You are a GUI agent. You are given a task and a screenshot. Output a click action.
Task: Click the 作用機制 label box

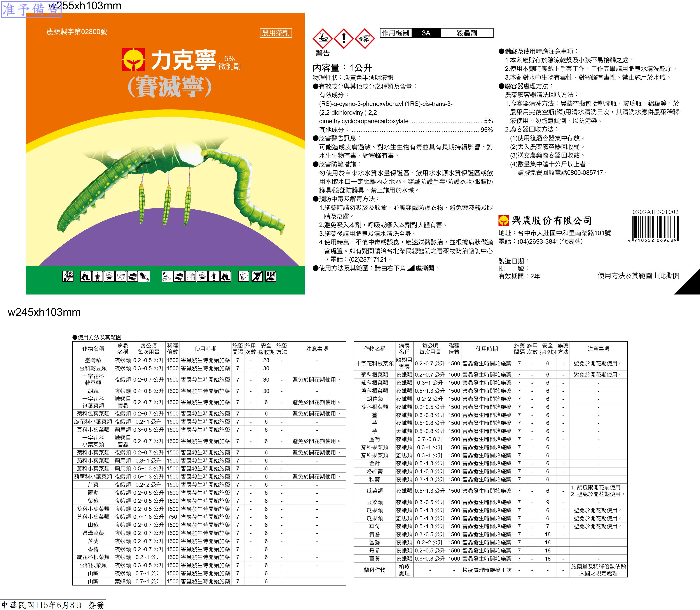(x=396, y=33)
